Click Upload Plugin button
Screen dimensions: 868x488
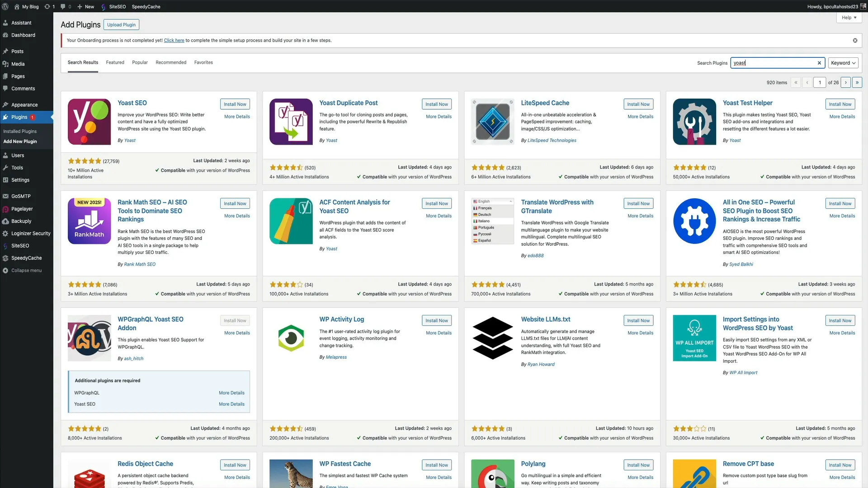[121, 25]
